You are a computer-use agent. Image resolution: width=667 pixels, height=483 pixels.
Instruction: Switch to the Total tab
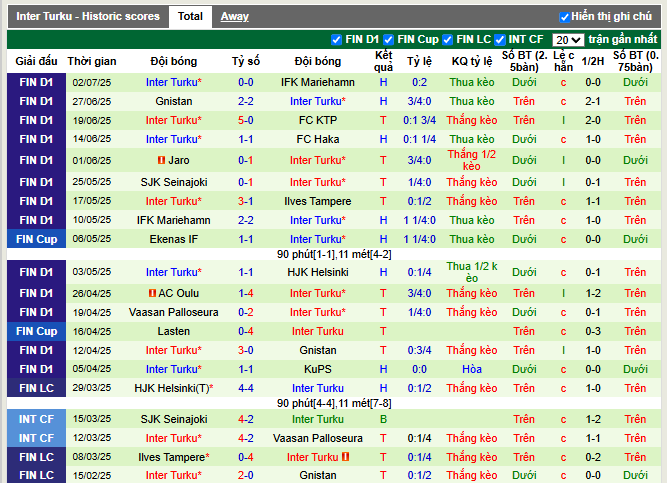[x=190, y=17]
